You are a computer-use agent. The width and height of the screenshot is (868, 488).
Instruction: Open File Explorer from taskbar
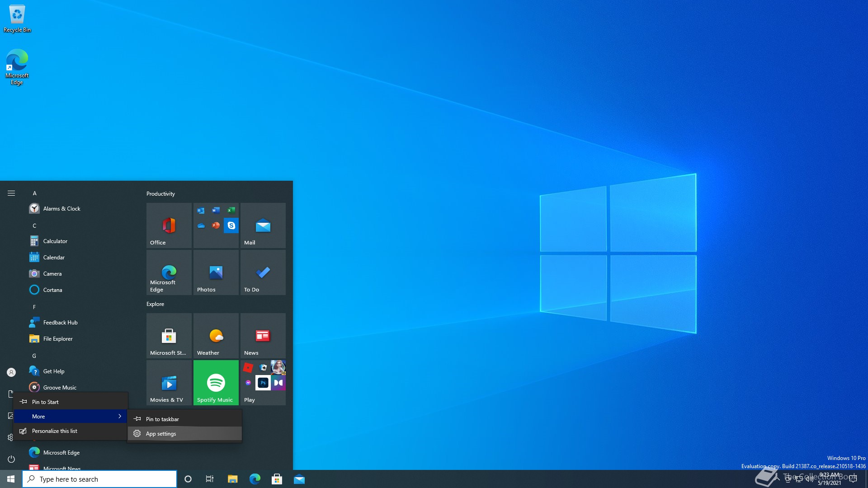coord(232,479)
